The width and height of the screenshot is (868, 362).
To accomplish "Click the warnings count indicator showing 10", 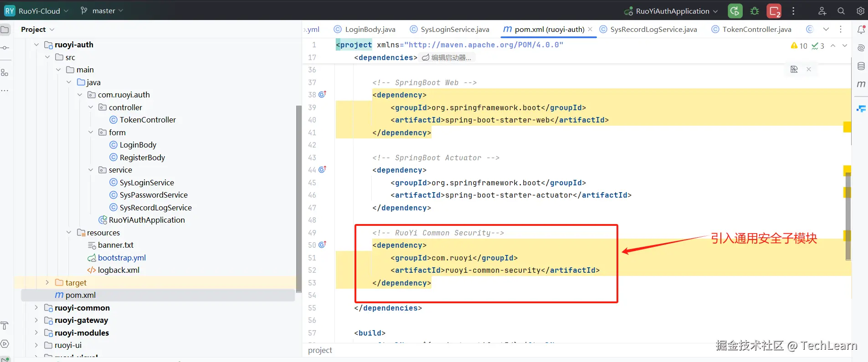I will pyautogui.click(x=799, y=46).
